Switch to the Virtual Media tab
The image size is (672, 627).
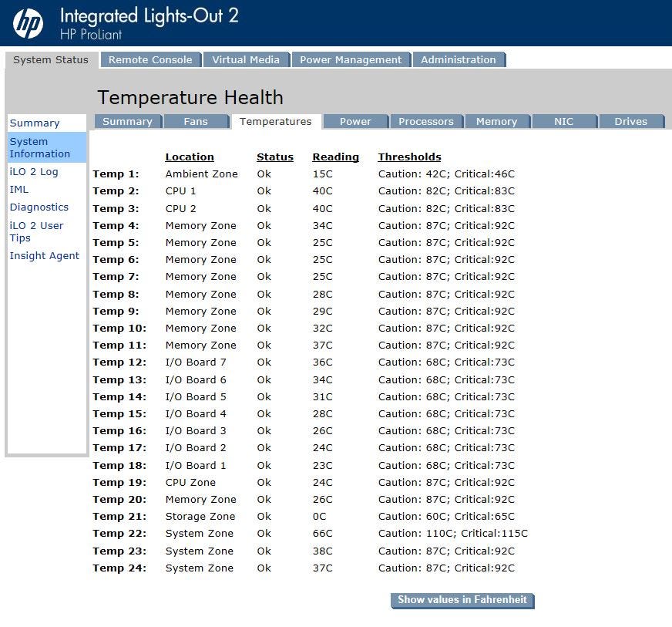click(x=246, y=60)
